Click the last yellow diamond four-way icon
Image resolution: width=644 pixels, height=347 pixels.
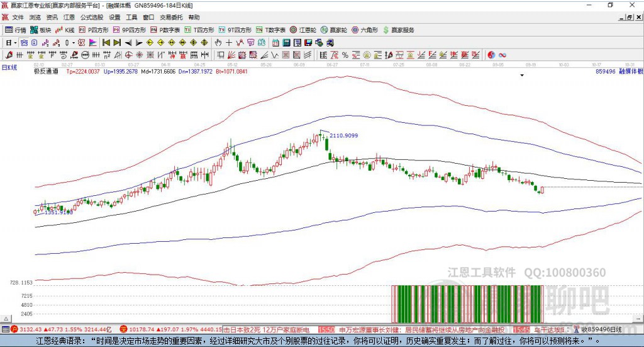click(204, 43)
